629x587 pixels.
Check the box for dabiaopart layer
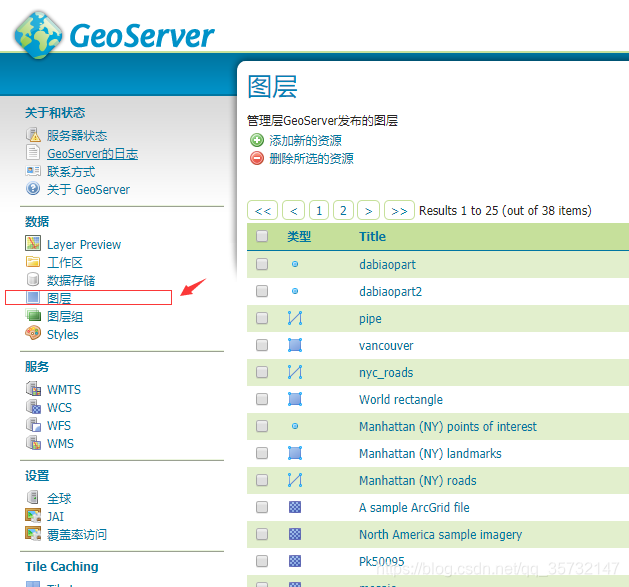pyautogui.click(x=262, y=264)
